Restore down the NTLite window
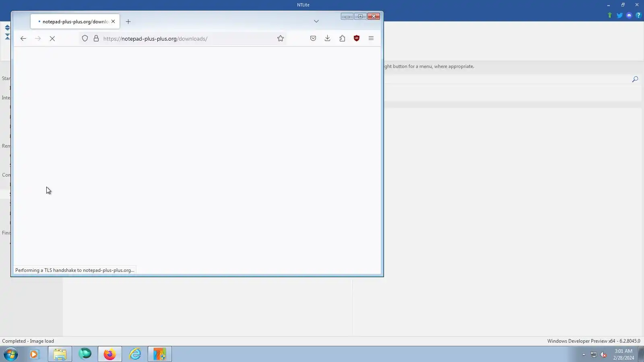Image resolution: width=644 pixels, height=362 pixels. point(623,5)
